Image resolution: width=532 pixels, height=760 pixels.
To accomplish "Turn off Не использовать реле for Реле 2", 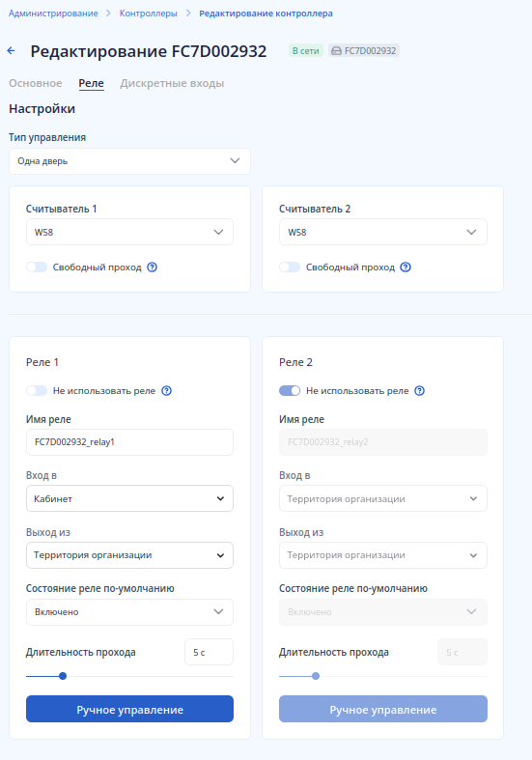I will click(290, 391).
